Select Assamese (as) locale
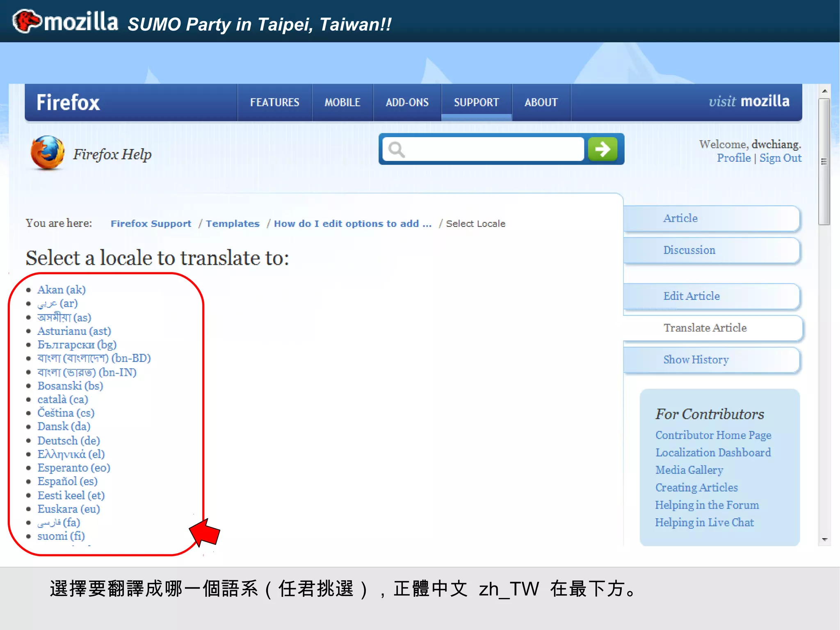This screenshot has height=630, width=840. [64, 317]
